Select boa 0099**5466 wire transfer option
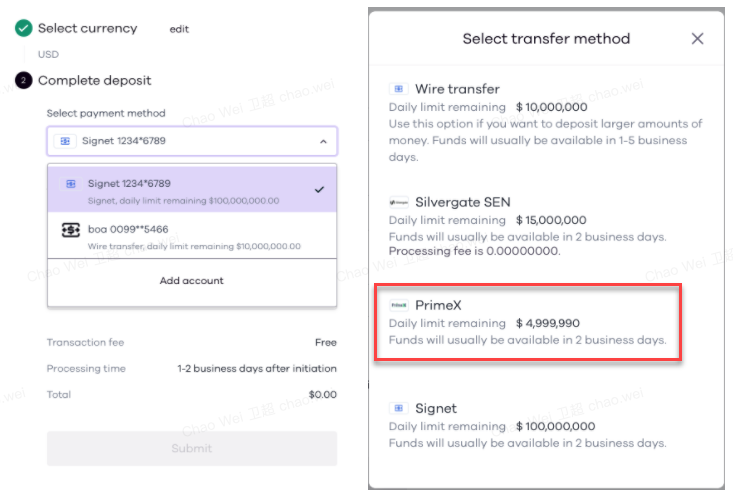733x492 pixels. (x=192, y=236)
